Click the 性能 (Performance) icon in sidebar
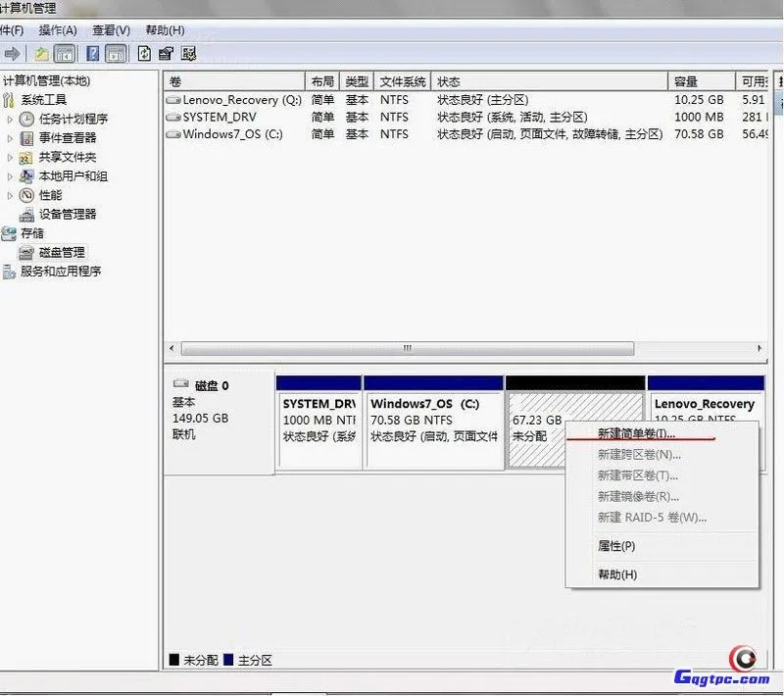This screenshot has height=696, width=784. tap(24, 196)
